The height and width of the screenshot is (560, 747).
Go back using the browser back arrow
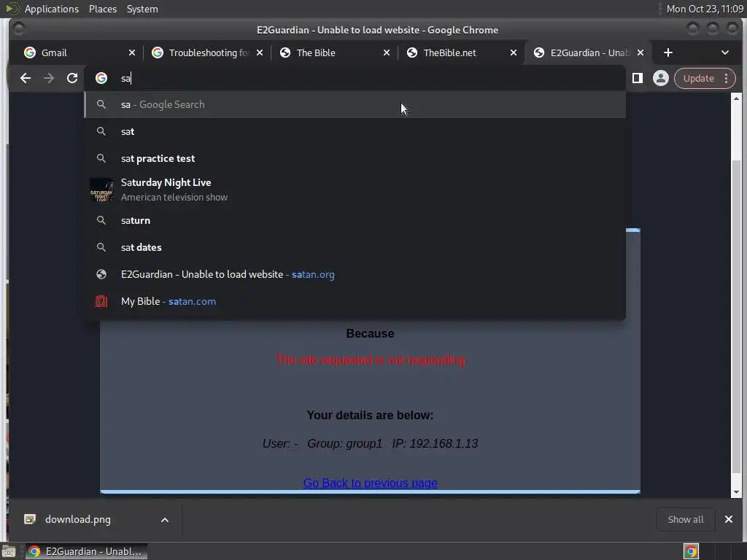[x=26, y=78]
